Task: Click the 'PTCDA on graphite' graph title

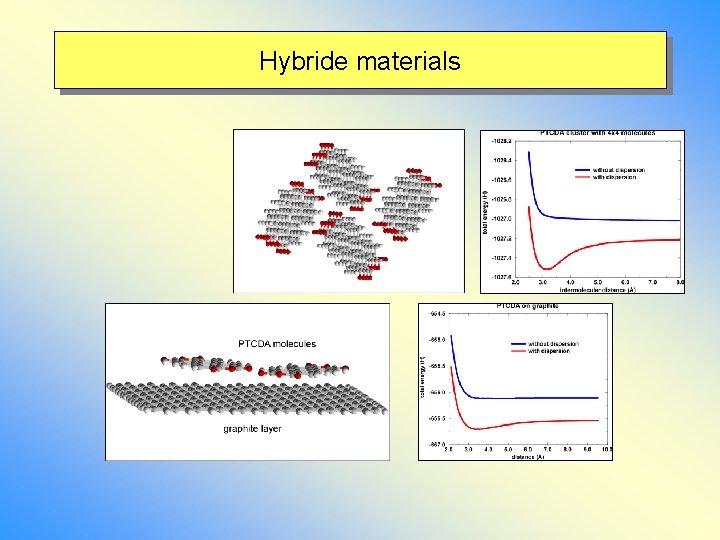Action: pyautogui.click(x=528, y=306)
